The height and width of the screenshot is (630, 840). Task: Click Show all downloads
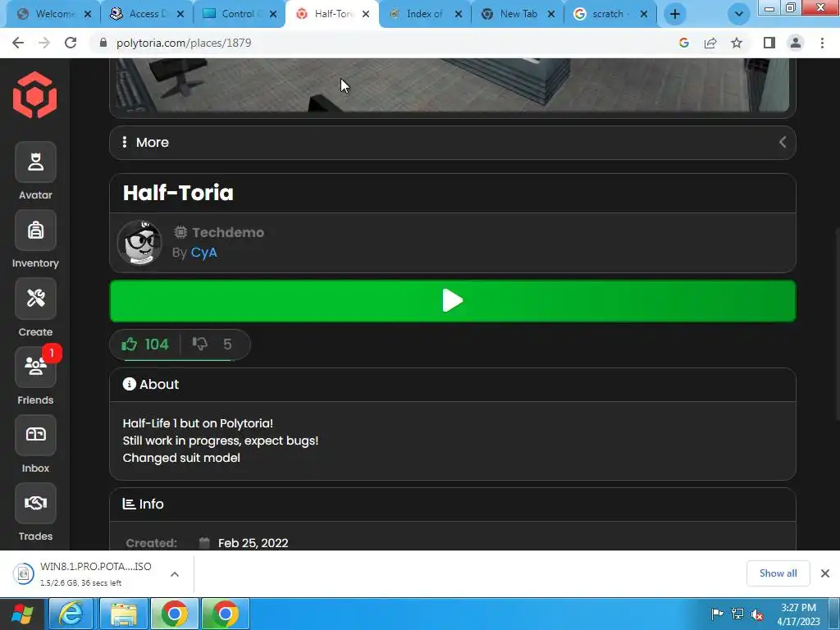pos(778,573)
